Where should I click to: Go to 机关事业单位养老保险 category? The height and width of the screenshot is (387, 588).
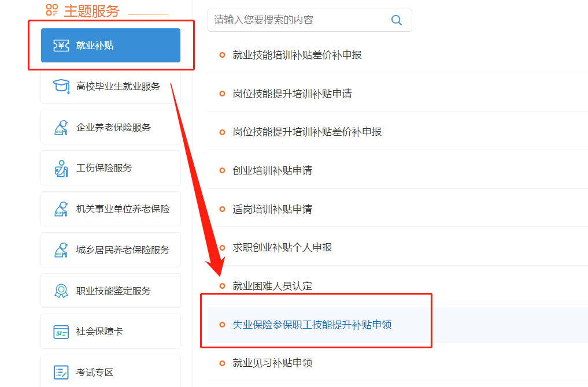click(x=110, y=209)
